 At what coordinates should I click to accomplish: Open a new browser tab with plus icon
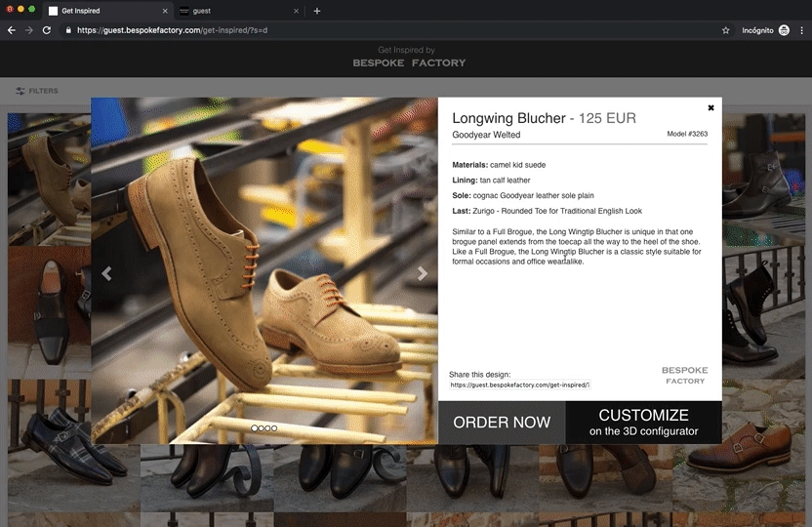click(x=316, y=11)
